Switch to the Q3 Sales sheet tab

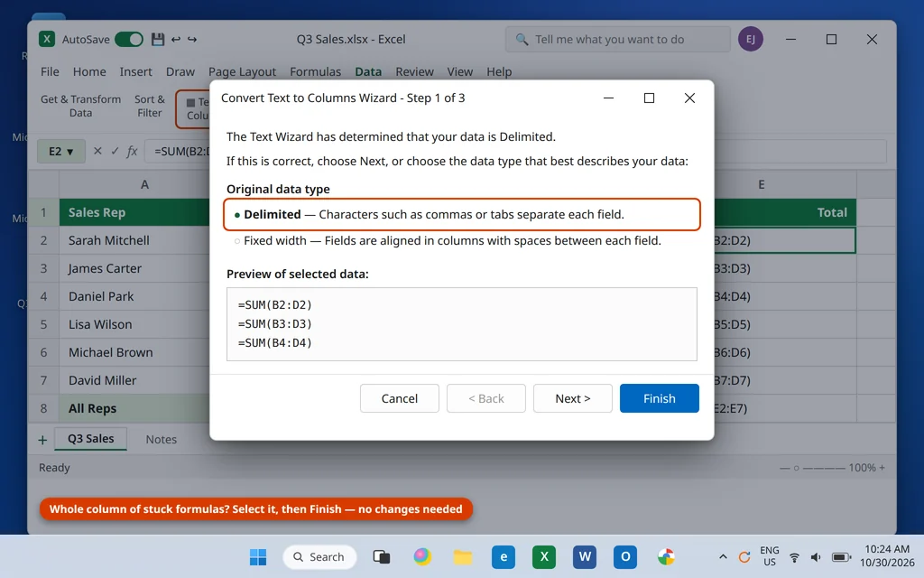pyautogui.click(x=91, y=439)
